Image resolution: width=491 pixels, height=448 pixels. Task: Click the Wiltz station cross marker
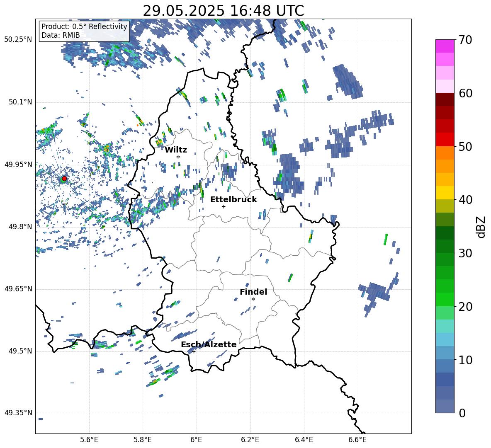[178, 157]
